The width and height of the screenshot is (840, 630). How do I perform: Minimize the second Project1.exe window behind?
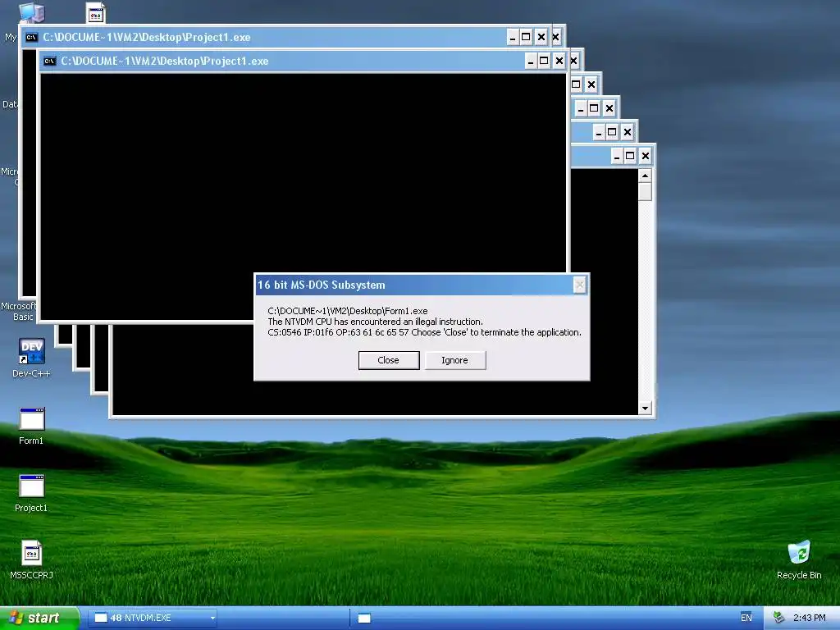coord(513,38)
